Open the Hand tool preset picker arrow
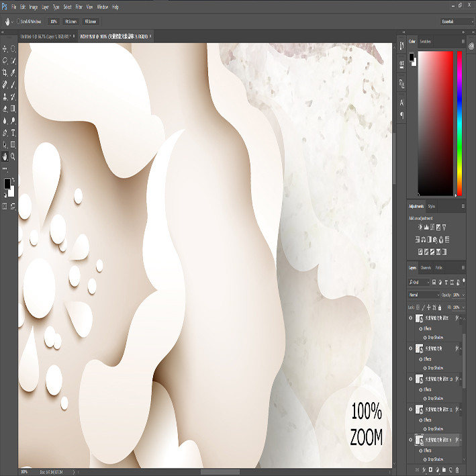The width and height of the screenshot is (476, 476). pyautogui.click(x=12, y=22)
